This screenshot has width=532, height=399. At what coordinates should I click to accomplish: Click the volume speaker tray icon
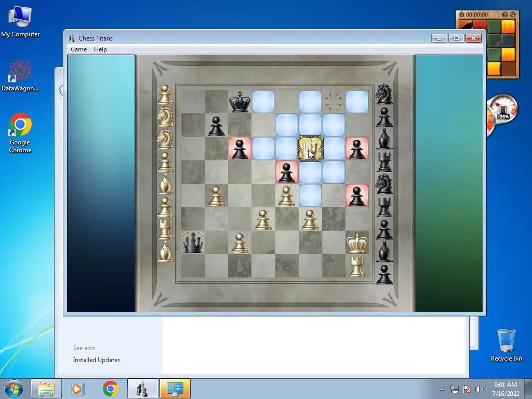[x=479, y=389]
